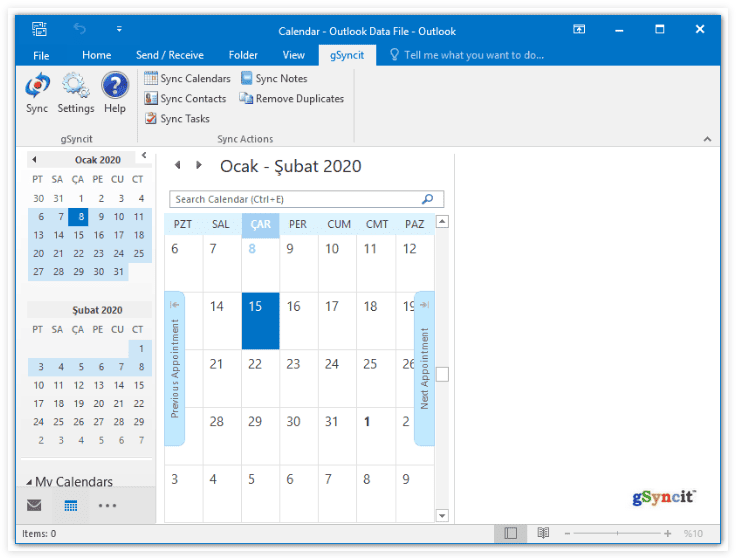736x558 pixels.
Task: Run Sync Contacts action
Action: (x=185, y=99)
